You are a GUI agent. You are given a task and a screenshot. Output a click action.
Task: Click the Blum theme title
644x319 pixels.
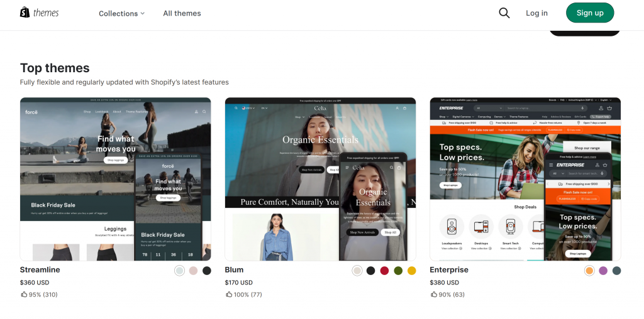(x=234, y=270)
